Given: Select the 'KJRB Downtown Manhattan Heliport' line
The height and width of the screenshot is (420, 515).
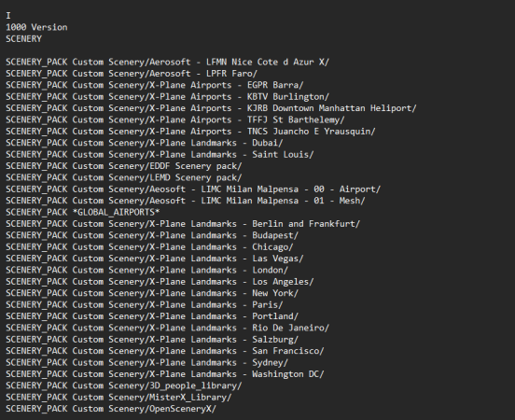Looking at the screenshot, I should [x=211, y=108].
